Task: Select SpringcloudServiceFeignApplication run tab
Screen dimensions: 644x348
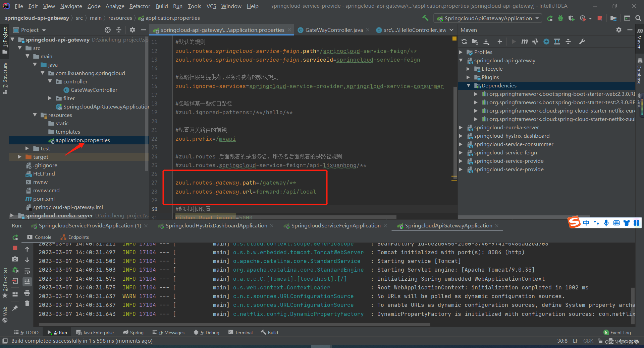Action: (336, 226)
